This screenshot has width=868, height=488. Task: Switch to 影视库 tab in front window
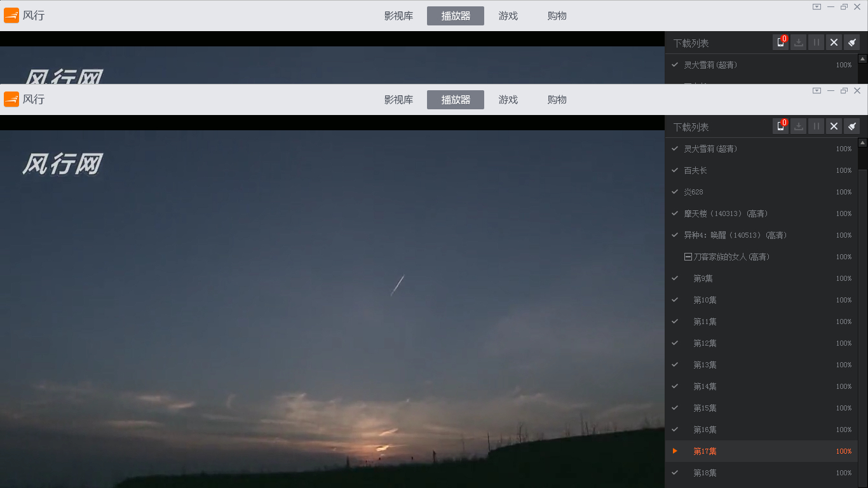[398, 100]
